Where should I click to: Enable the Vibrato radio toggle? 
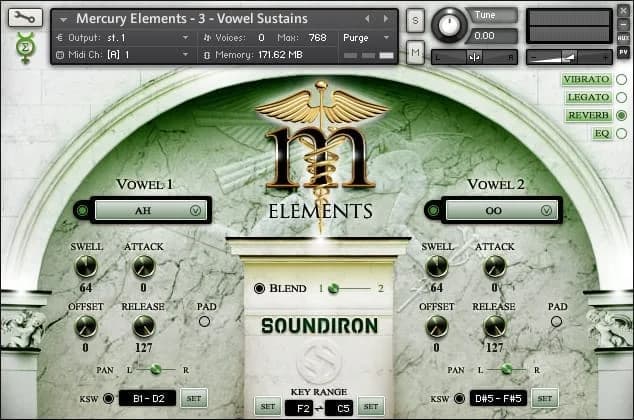coord(621,79)
